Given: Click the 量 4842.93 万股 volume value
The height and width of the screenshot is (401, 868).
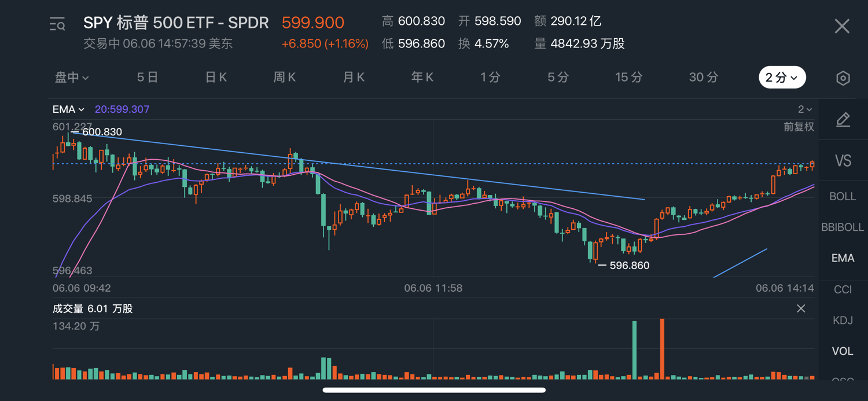Looking at the screenshot, I should (579, 44).
